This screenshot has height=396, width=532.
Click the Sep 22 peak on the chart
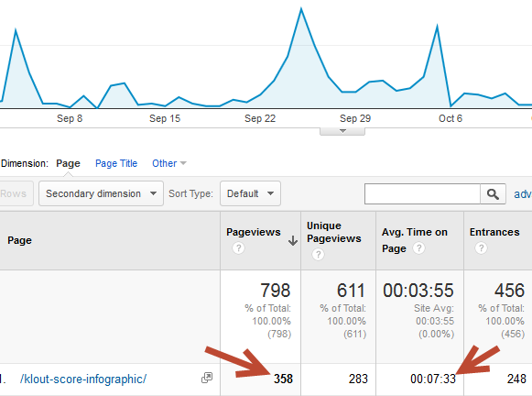(301, 8)
